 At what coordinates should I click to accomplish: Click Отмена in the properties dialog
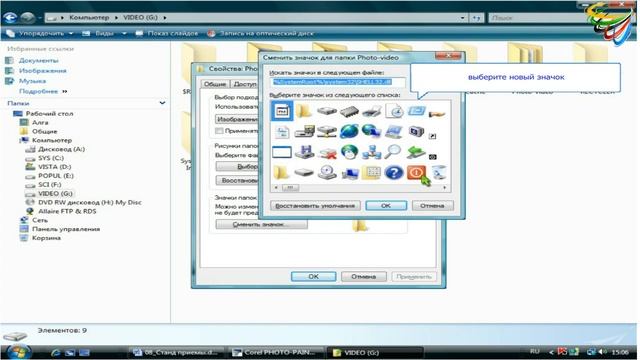click(x=363, y=276)
